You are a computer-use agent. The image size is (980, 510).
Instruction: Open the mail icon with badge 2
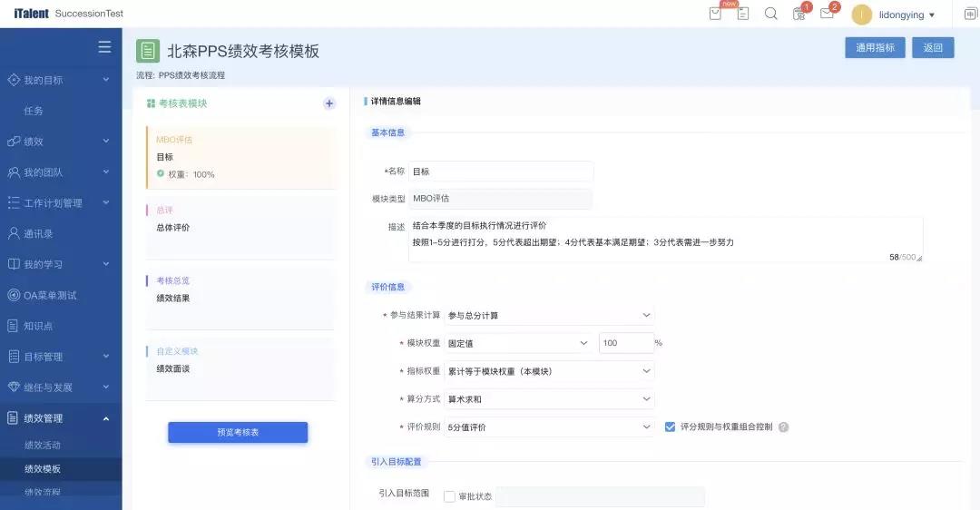pos(827,13)
